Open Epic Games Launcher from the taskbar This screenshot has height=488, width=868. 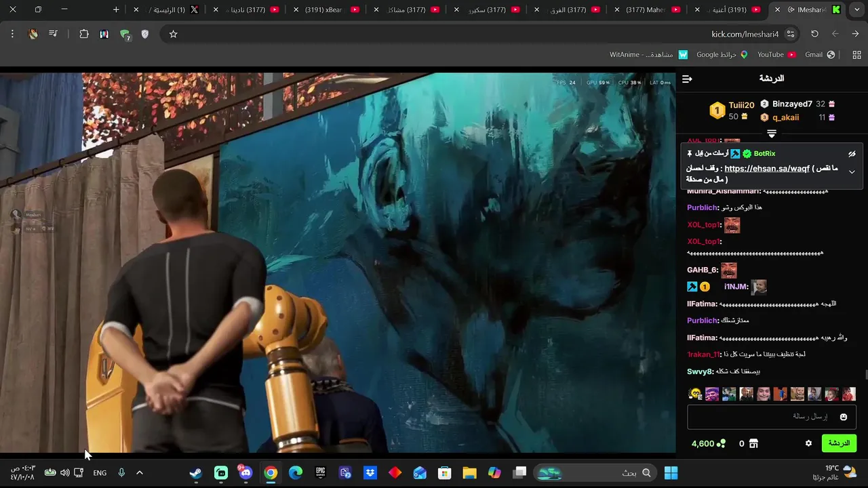tap(320, 472)
